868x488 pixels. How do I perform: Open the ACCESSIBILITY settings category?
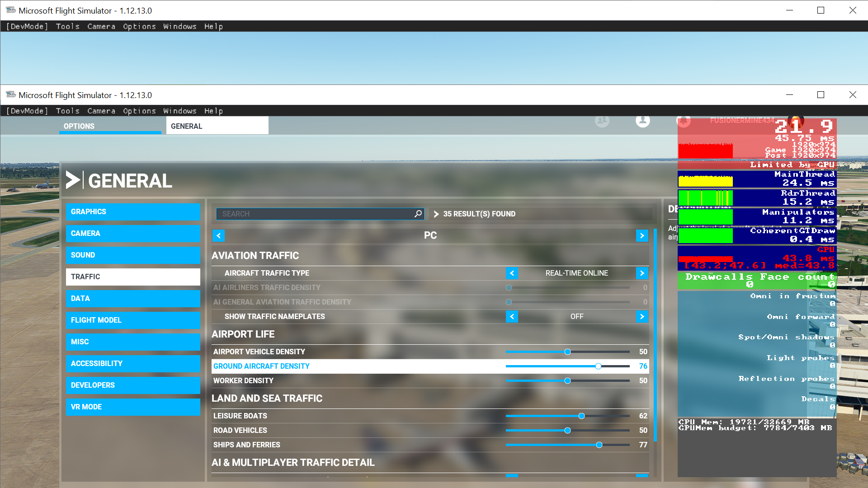coord(133,364)
